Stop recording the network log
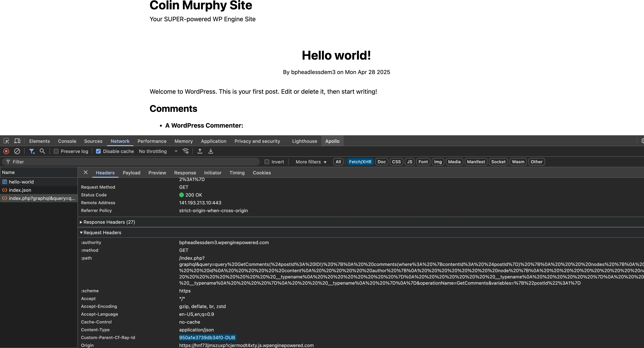This screenshot has width=644, height=348. [6, 151]
